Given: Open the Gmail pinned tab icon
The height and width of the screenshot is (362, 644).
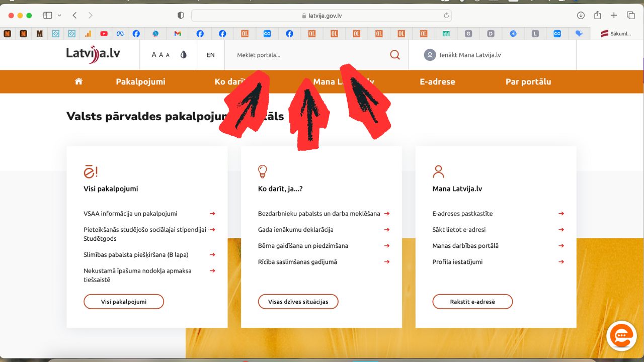Looking at the screenshot, I should pyautogui.click(x=178, y=34).
